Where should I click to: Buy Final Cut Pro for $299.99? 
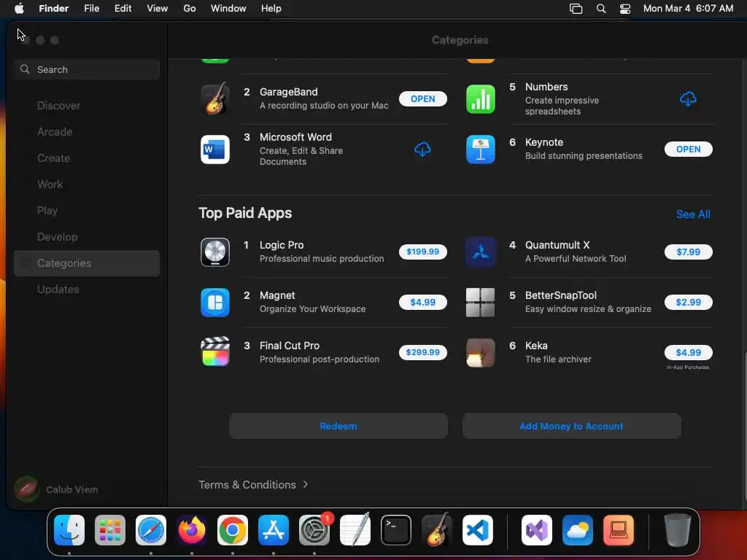coord(422,352)
